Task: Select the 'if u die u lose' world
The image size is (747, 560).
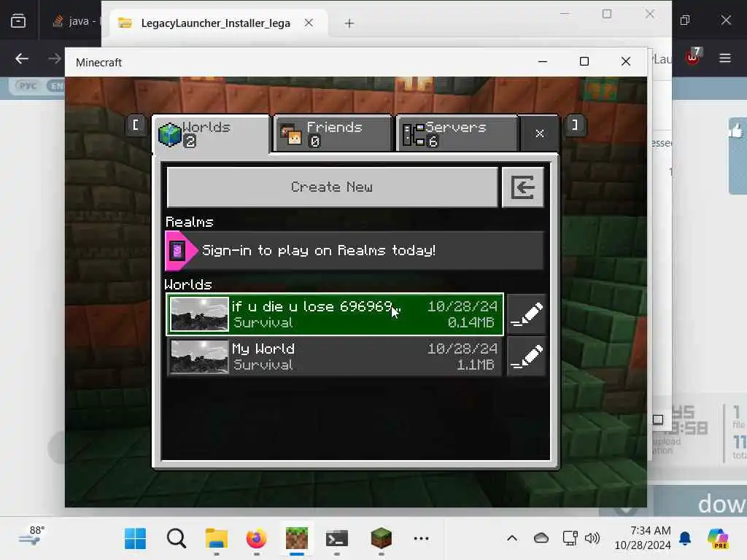Action: pos(334,314)
